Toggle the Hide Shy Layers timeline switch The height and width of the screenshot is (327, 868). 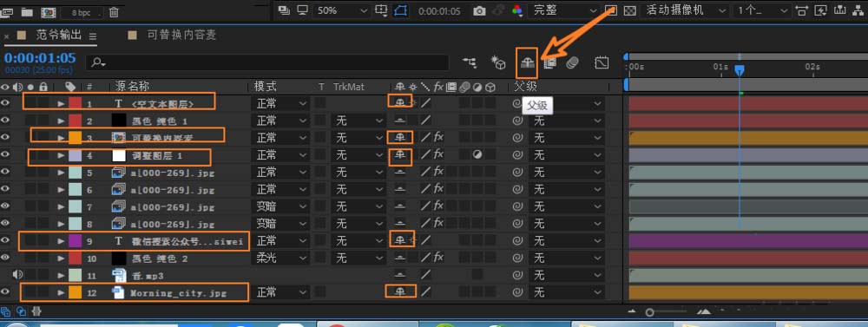pos(527,63)
